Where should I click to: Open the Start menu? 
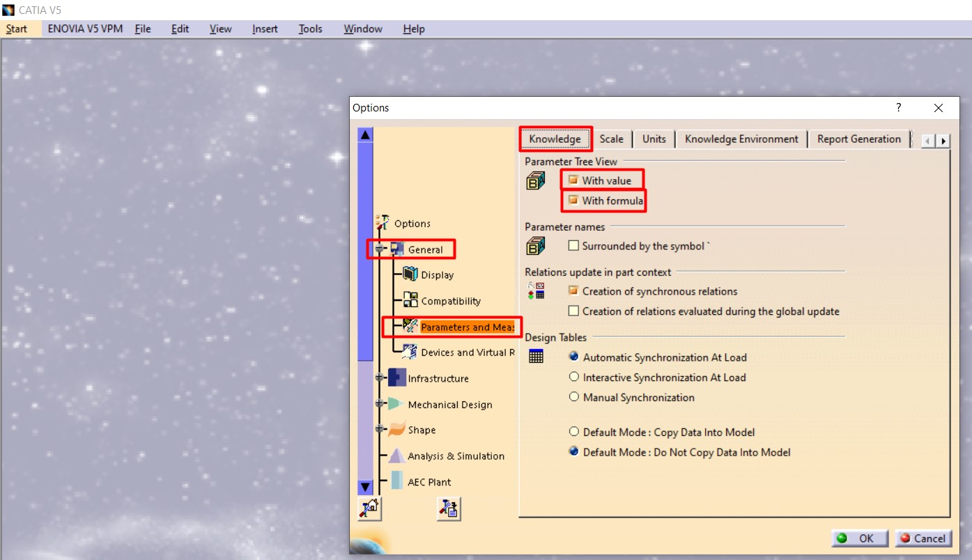click(17, 29)
